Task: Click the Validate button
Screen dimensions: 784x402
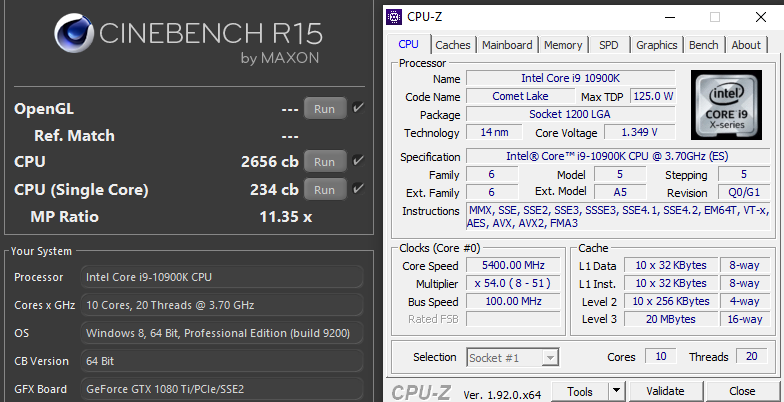Action: click(665, 391)
